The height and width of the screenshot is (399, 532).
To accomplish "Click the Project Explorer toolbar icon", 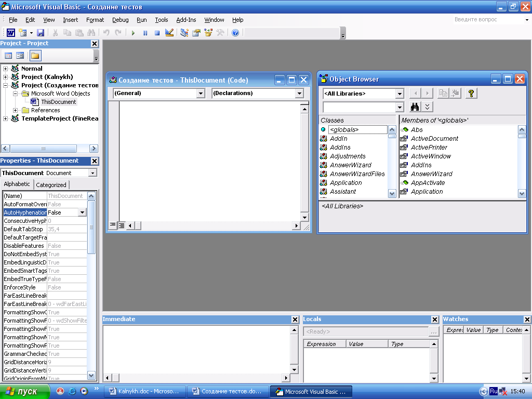I will coord(184,33).
